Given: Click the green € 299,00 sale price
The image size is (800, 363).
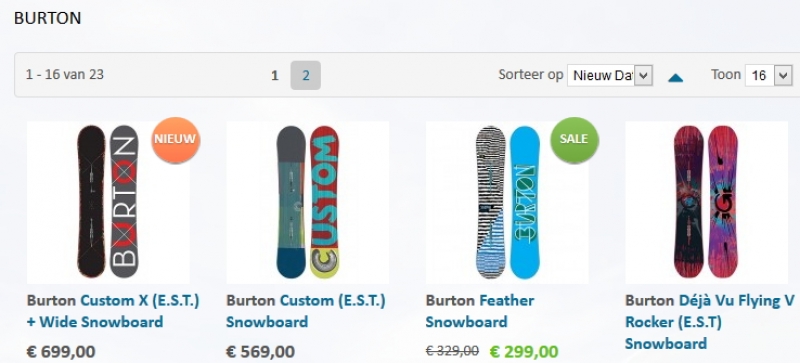Looking at the screenshot, I should point(524,352).
